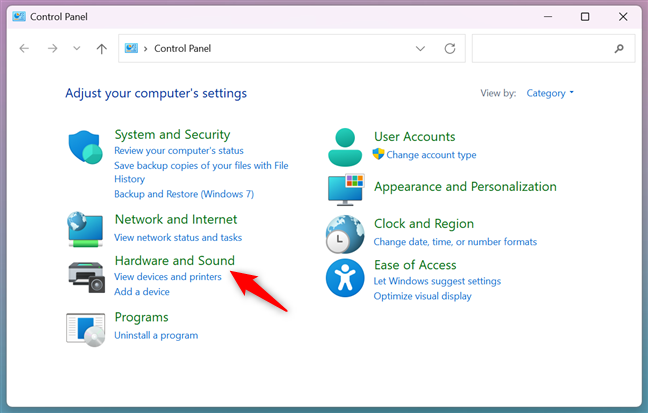Click Change account type link
The height and width of the screenshot is (413, 648).
[431, 155]
